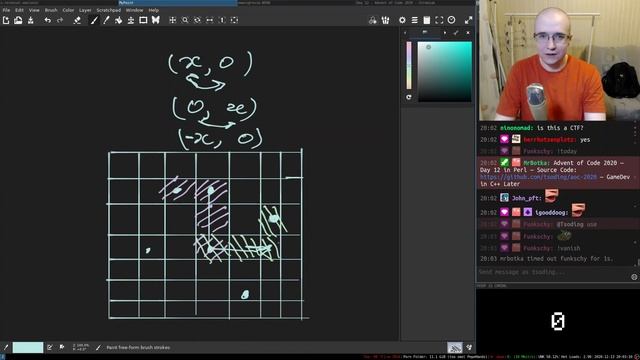Click username mlnonomad in chat
Screen dimensions: 640x360
coord(516,128)
